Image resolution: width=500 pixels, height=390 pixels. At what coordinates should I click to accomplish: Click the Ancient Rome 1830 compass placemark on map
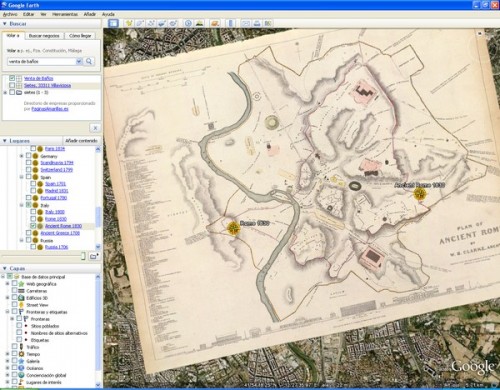[x=420, y=194]
